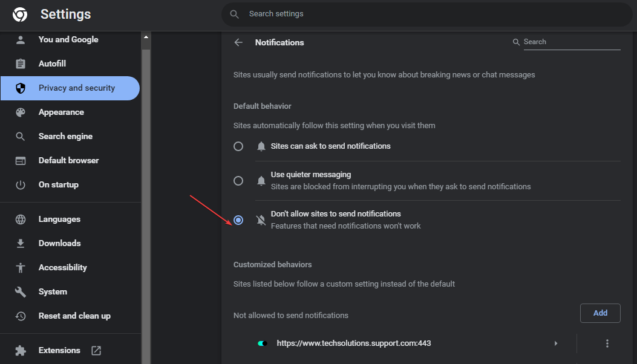This screenshot has width=637, height=364.
Task: Click the Privacy and security shield icon
Action: pyautogui.click(x=21, y=88)
